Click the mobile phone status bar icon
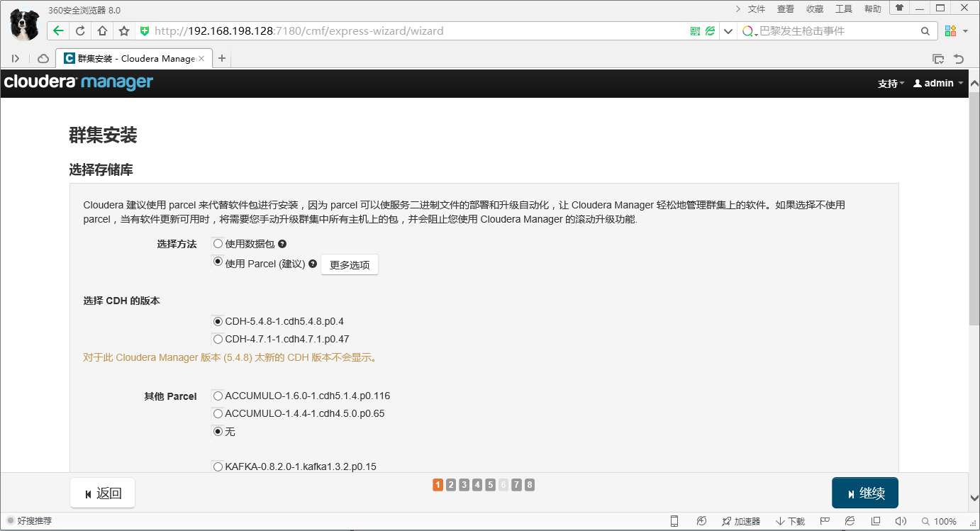 coord(674,521)
